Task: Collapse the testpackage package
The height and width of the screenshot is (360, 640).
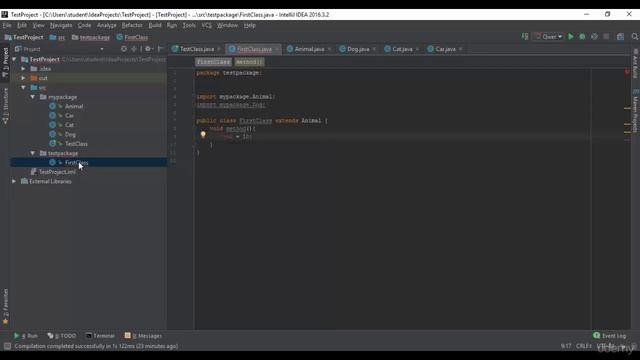Action: pos(33,153)
